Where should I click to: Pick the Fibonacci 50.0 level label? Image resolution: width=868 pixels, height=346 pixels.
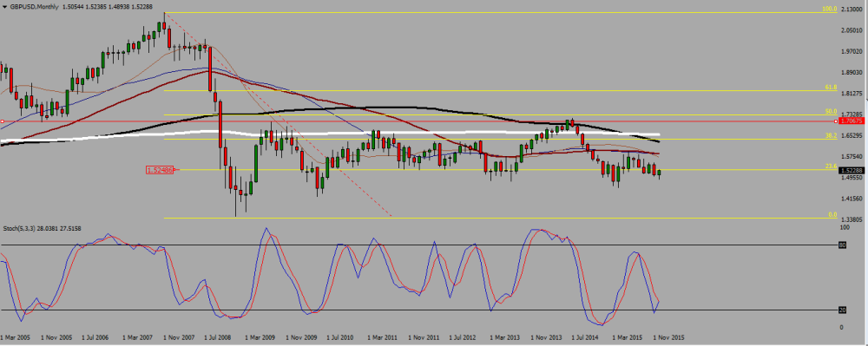[x=831, y=112]
